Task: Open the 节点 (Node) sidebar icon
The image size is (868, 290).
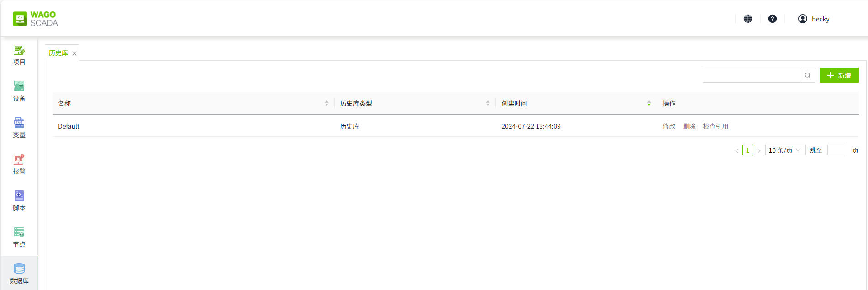Action: point(19,237)
